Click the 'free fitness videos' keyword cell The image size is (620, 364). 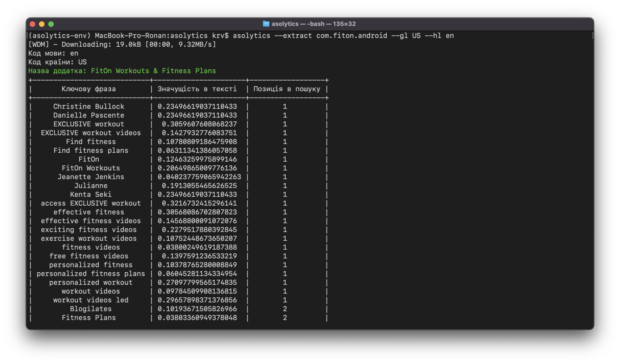tap(89, 256)
